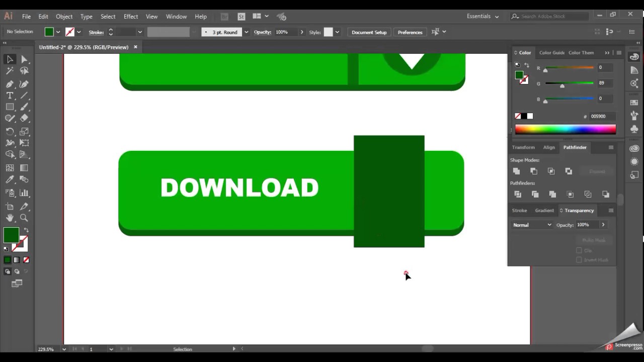The width and height of the screenshot is (644, 362).
Task: Open the 3 pt. Round brush dropdown
Action: tap(246, 32)
